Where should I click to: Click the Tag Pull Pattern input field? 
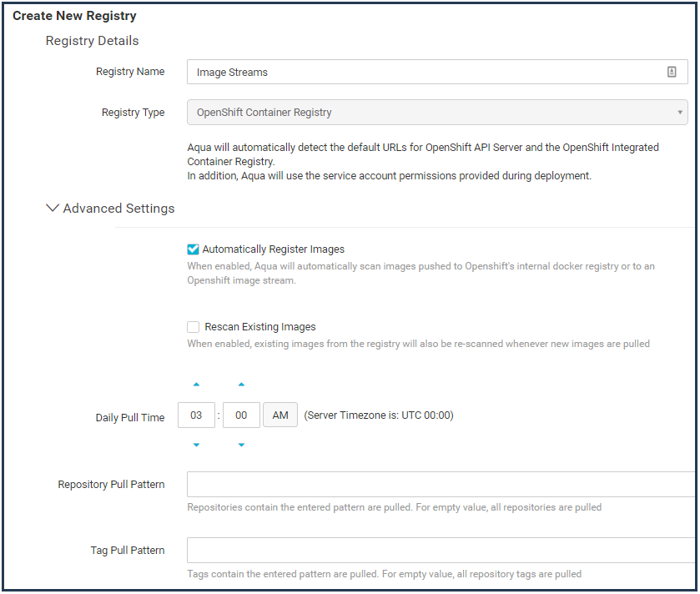tap(441, 551)
